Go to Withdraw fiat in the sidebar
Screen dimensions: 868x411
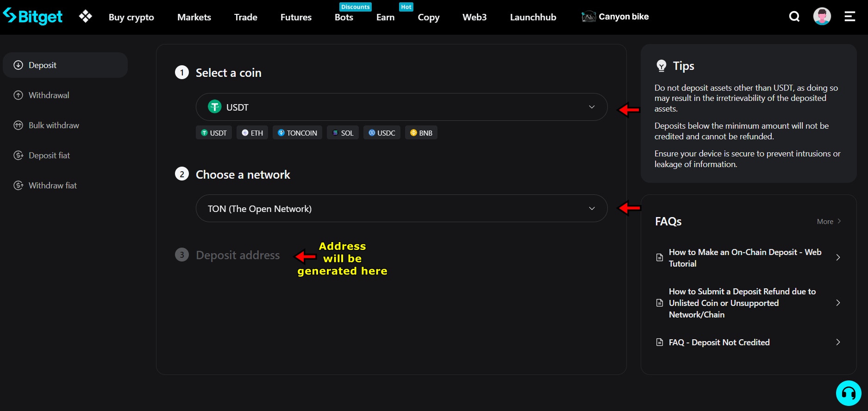[x=65, y=186]
